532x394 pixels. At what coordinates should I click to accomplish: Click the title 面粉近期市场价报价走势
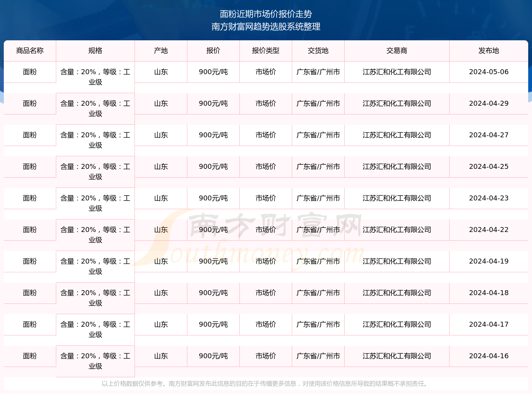[x=266, y=14]
